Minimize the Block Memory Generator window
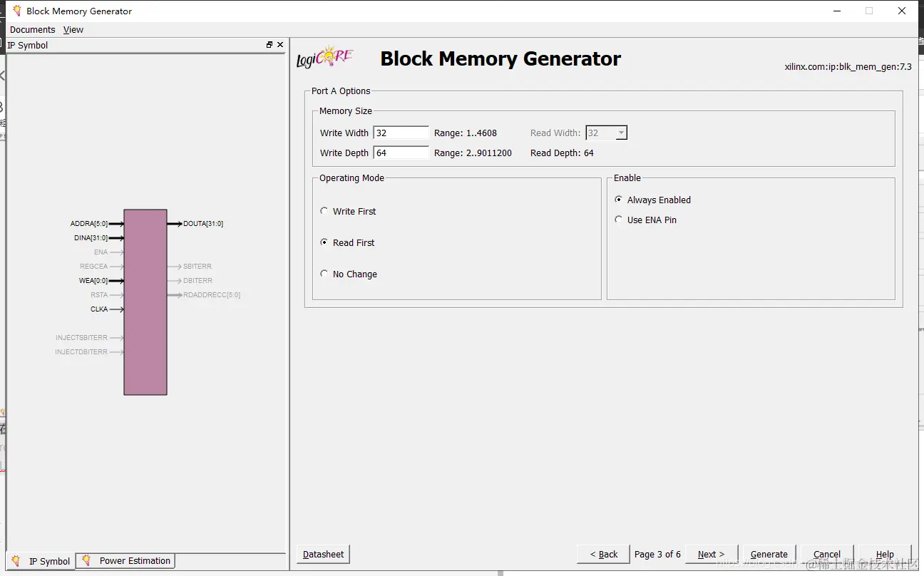Image resolution: width=924 pixels, height=576 pixels. (x=836, y=11)
